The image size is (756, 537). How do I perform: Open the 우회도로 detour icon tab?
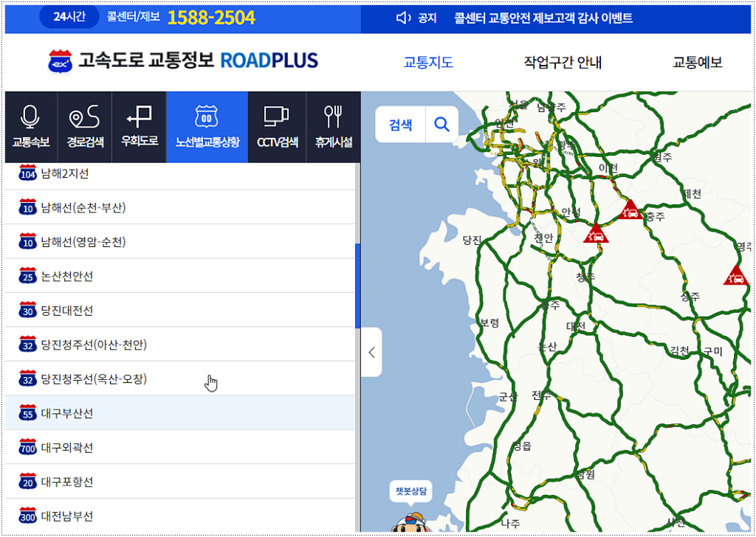(139, 127)
